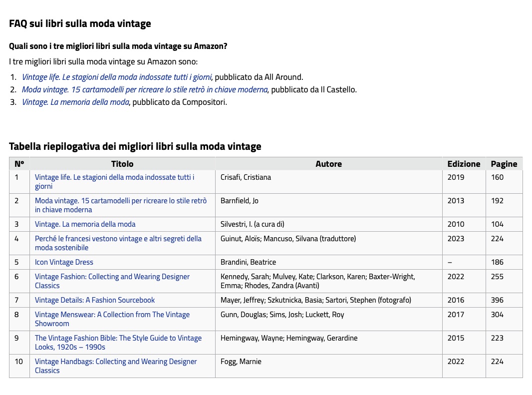Open FAQ link 'Vintage life. Le stagioni della moda'
This screenshot has width=532, height=395.
pyautogui.click(x=117, y=77)
